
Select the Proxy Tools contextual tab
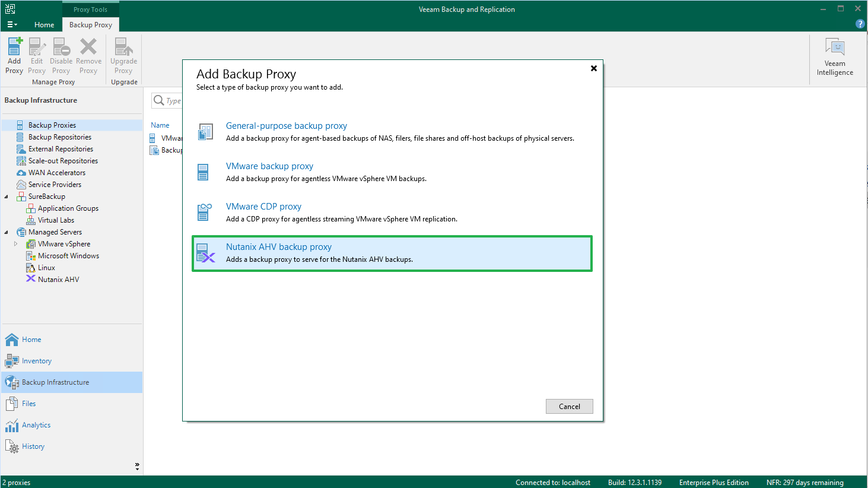point(91,9)
